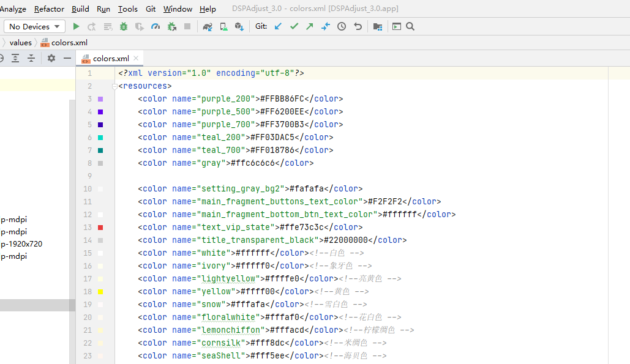
Task: Commit changes using the green checkmark icon
Action: pyautogui.click(x=294, y=26)
